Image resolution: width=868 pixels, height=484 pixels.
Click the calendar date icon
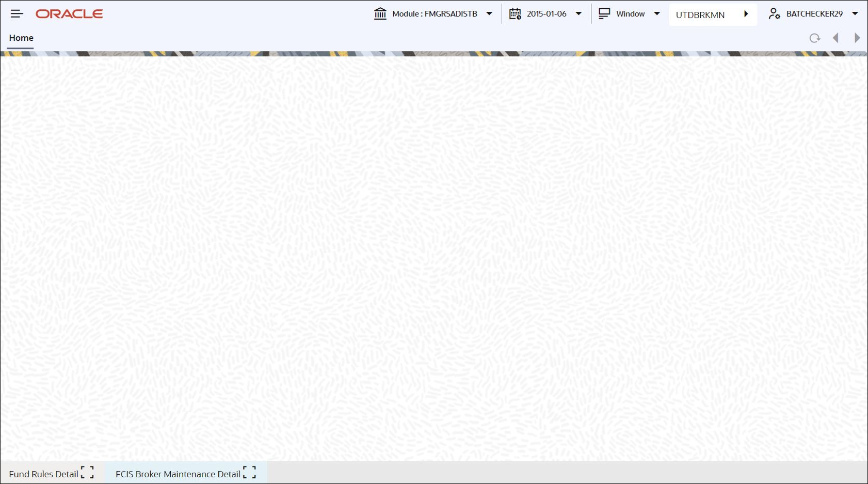click(x=515, y=14)
